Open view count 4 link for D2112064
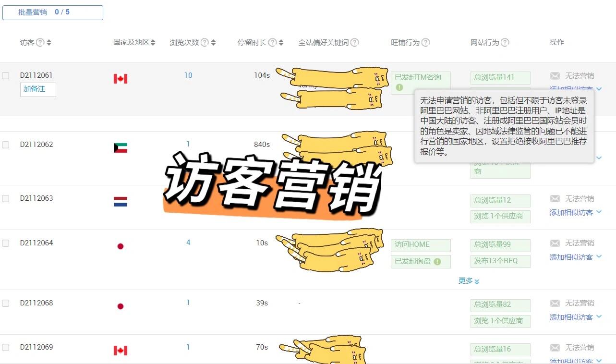The height and width of the screenshot is (364, 616). click(x=188, y=243)
